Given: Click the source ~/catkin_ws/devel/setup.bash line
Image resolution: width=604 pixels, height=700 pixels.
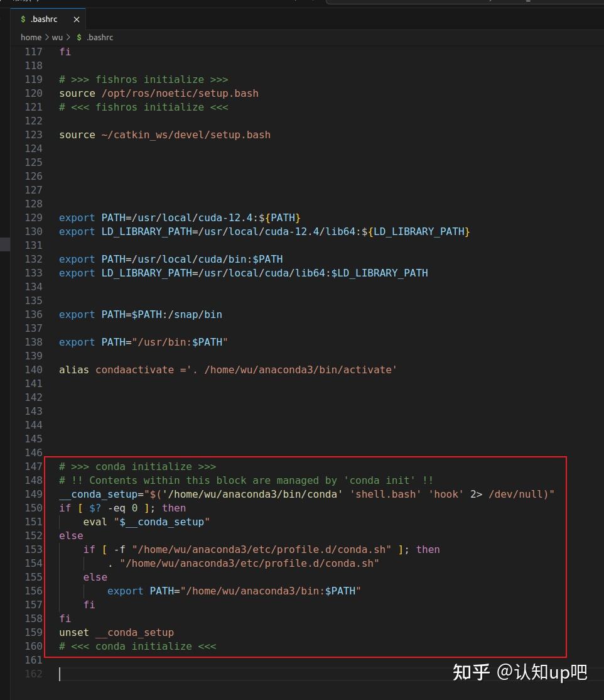Looking at the screenshot, I should tap(164, 134).
